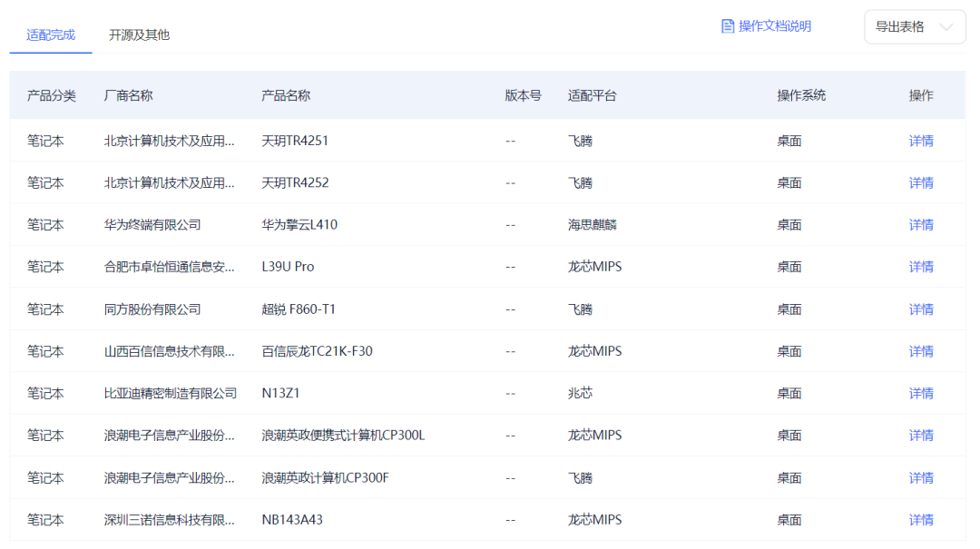Image resolution: width=980 pixels, height=549 pixels.
Task: View 详情 for 天玥TR4251
Action: pyautogui.click(x=921, y=141)
